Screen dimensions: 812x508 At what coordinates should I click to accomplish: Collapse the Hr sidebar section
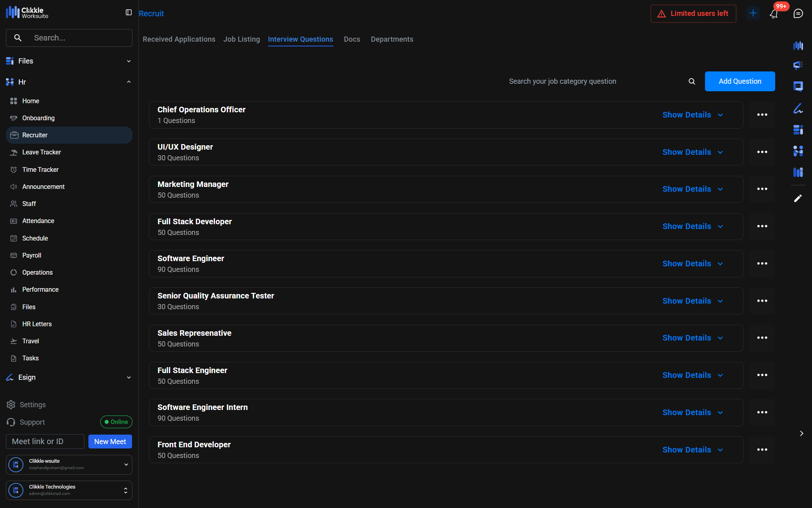click(128, 82)
